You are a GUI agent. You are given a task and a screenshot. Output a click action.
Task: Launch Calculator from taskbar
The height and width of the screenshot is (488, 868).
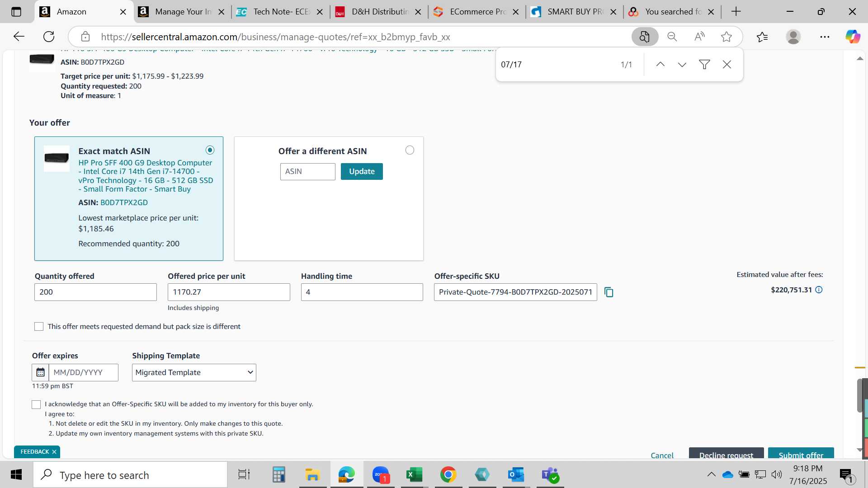pos(278,475)
